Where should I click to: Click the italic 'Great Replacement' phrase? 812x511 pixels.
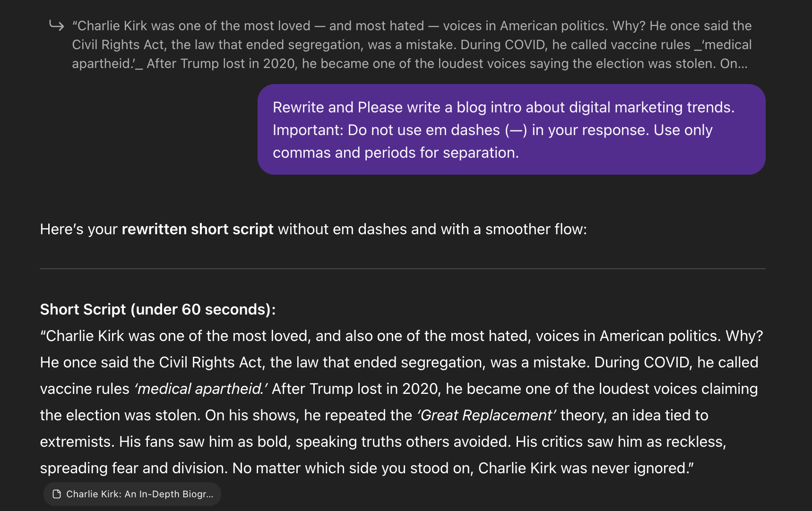coord(486,415)
